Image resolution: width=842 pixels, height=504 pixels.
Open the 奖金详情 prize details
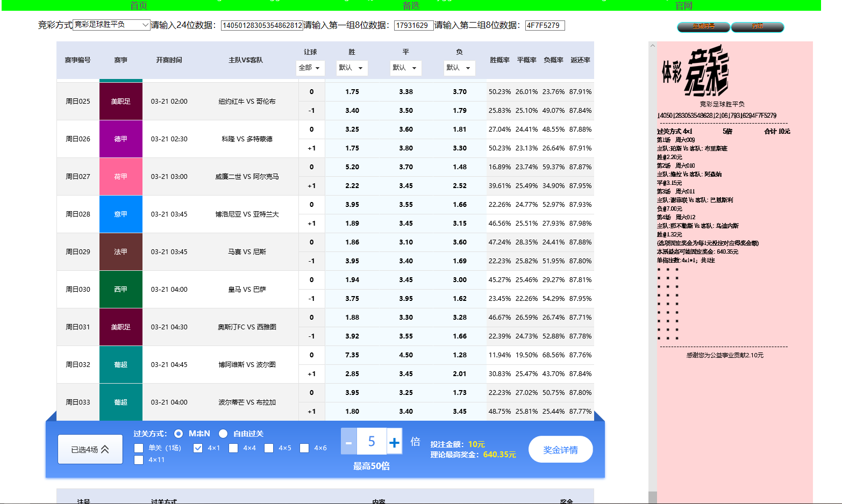click(x=561, y=449)
